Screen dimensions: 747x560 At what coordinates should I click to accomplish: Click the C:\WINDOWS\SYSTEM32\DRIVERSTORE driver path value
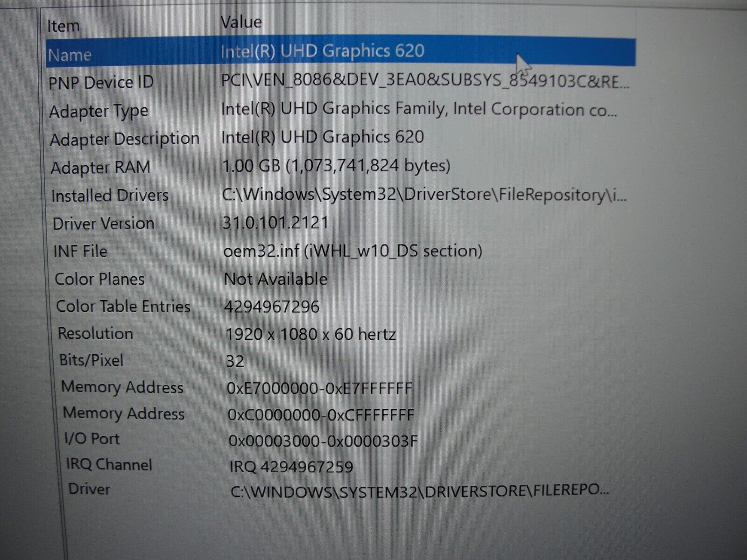pos(420,491)
